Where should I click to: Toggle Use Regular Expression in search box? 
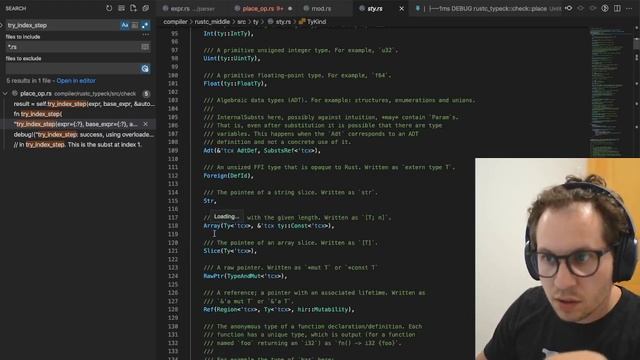point(145,25)
